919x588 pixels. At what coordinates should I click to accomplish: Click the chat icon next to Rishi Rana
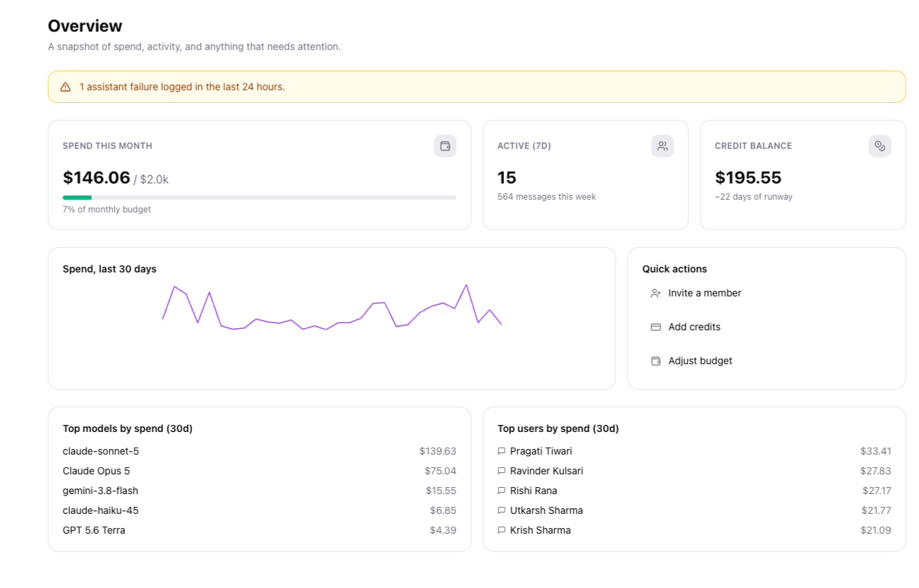(502, 491)
